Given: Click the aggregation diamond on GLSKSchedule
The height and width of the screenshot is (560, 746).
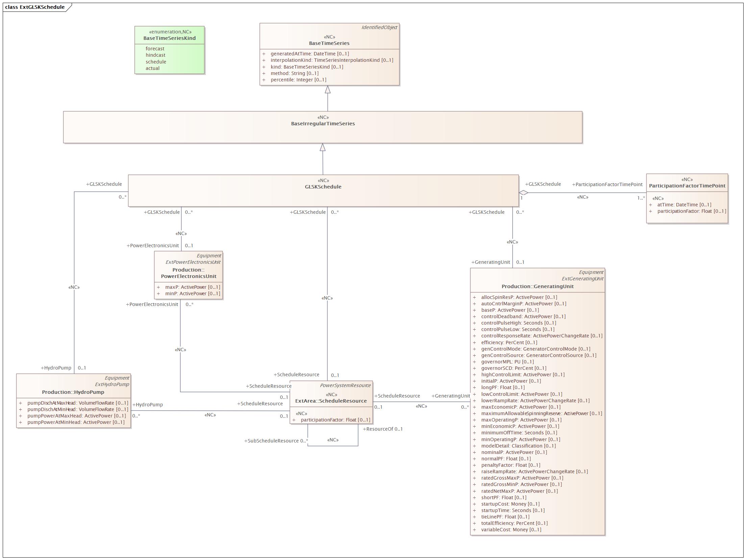Looking at the screenshot, I should pyautogui.click(x=524, y=193).
